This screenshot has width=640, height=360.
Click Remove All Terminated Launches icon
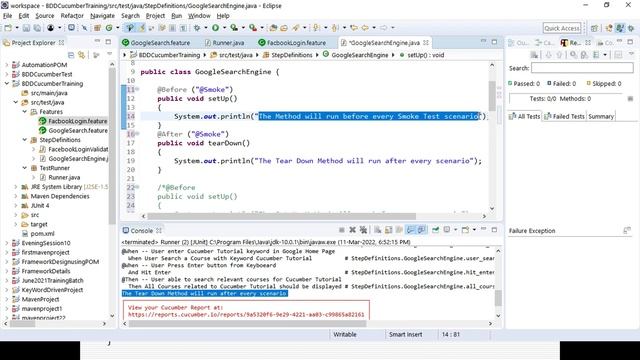pyautogui.click(x=363, y=230)
